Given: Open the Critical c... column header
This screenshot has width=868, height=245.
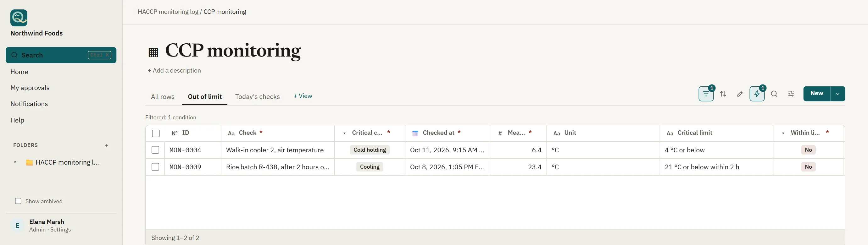Looking at the screenshot, I should 370,133.
